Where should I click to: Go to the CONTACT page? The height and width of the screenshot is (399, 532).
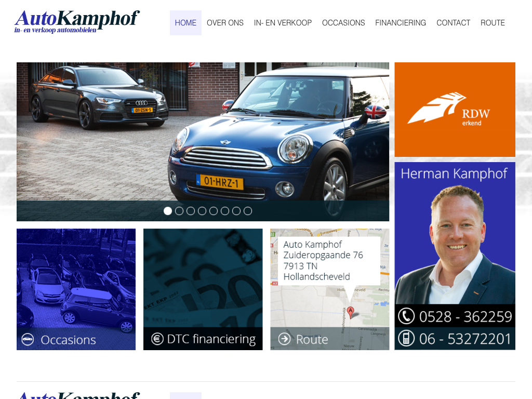pos(453,23)
